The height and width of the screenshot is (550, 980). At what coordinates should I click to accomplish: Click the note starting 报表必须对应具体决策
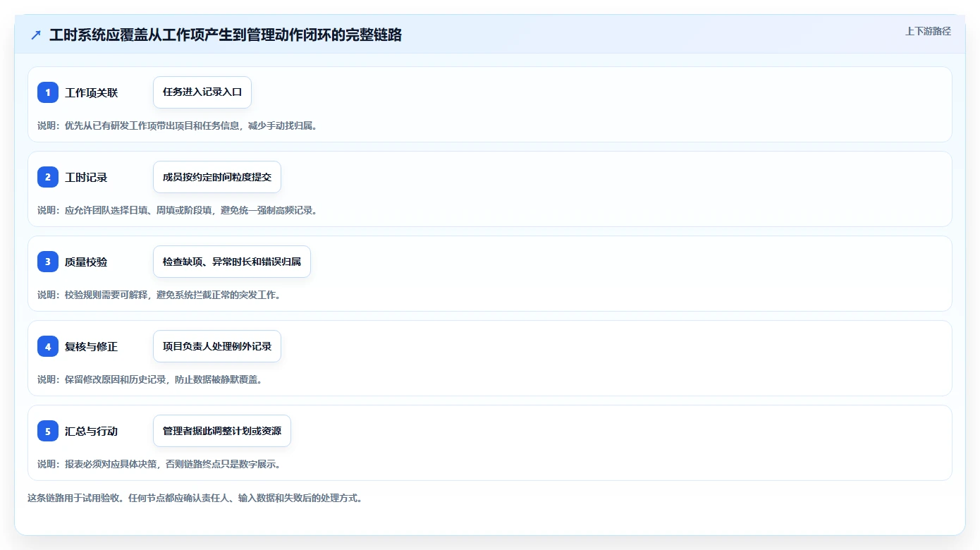point(159,464)
